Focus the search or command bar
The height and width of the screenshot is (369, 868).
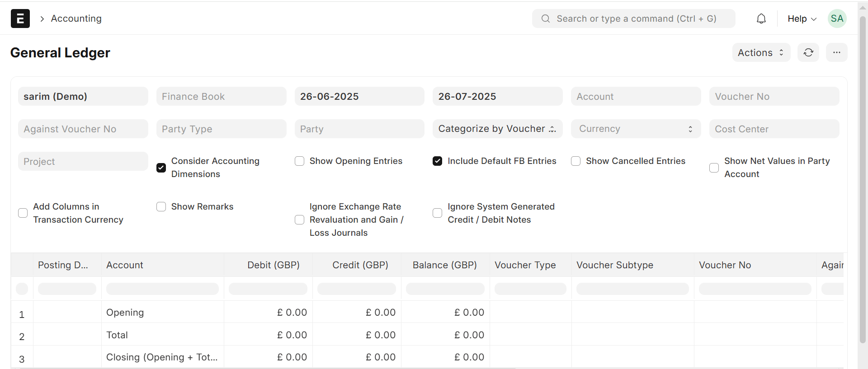pos(634,19)
